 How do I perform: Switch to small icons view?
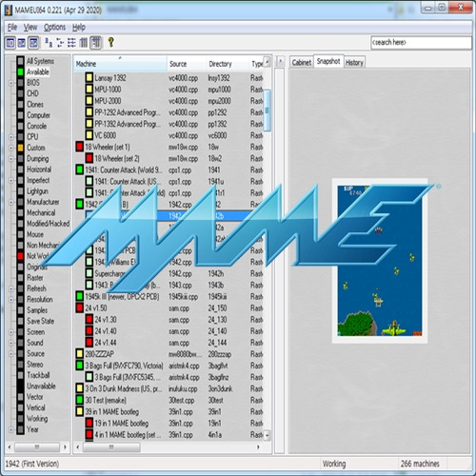[60, 42]
